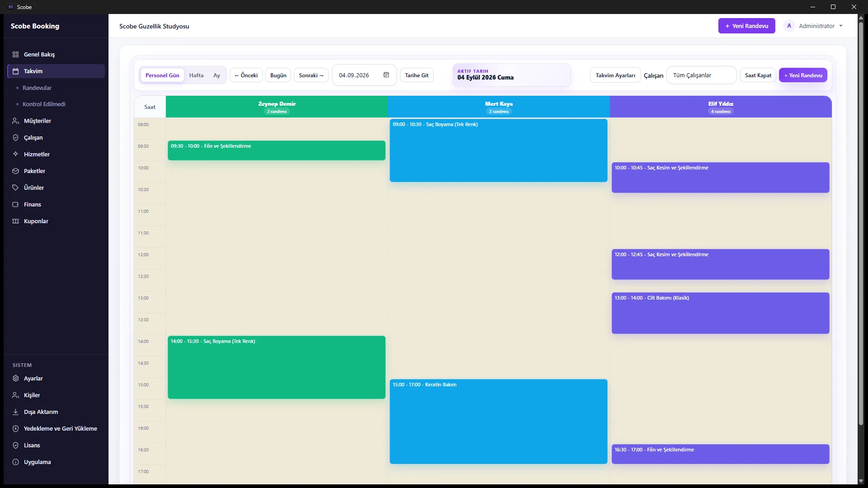Open Zeynep Demir's 09:30 Fön appointment
This screenshot has width=868, height=488.
pyautogui.click(x=276, y=150)
